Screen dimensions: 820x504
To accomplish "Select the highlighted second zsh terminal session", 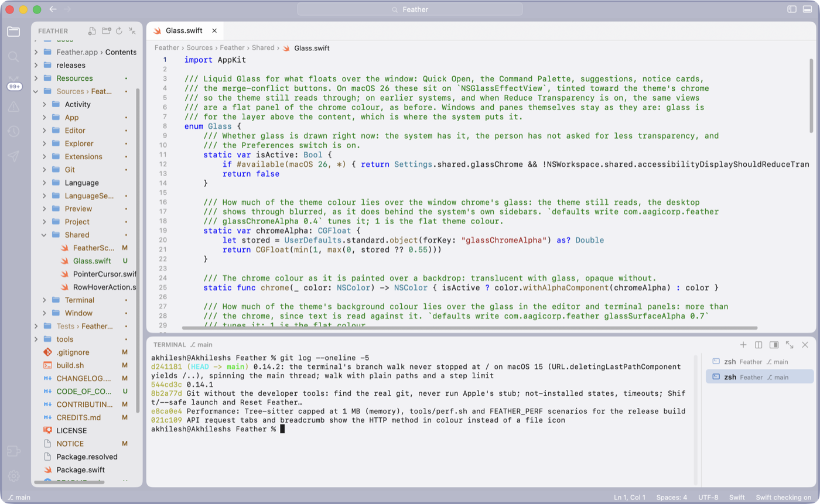I will point(760,377).
